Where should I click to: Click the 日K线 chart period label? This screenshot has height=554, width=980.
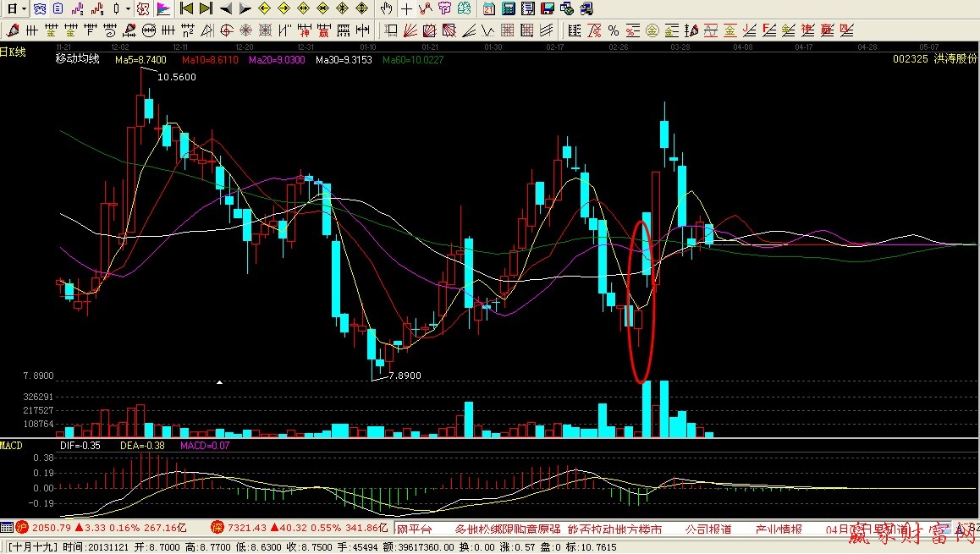[14, 52]
